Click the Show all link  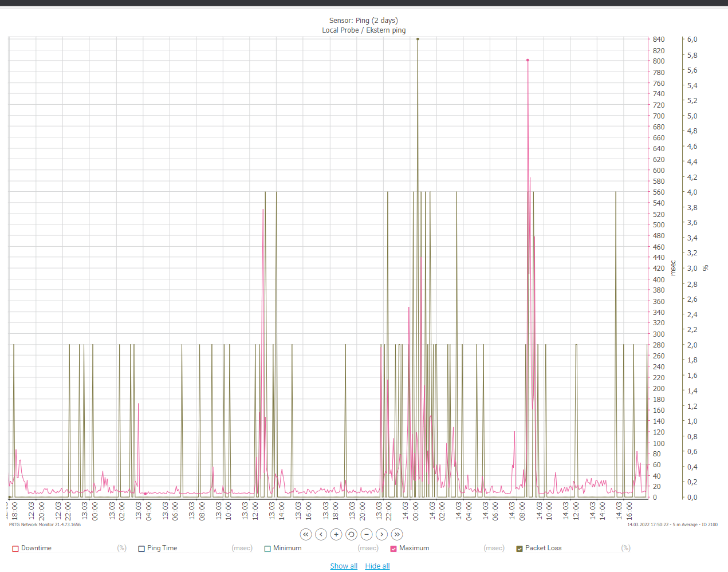344,566
